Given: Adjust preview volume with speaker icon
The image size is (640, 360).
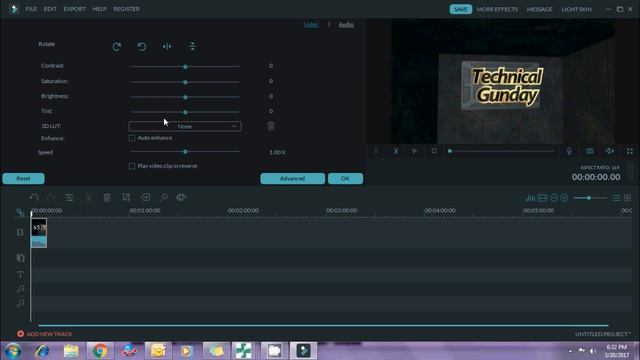Looking at the screenshot, I should tap(609, 151).
